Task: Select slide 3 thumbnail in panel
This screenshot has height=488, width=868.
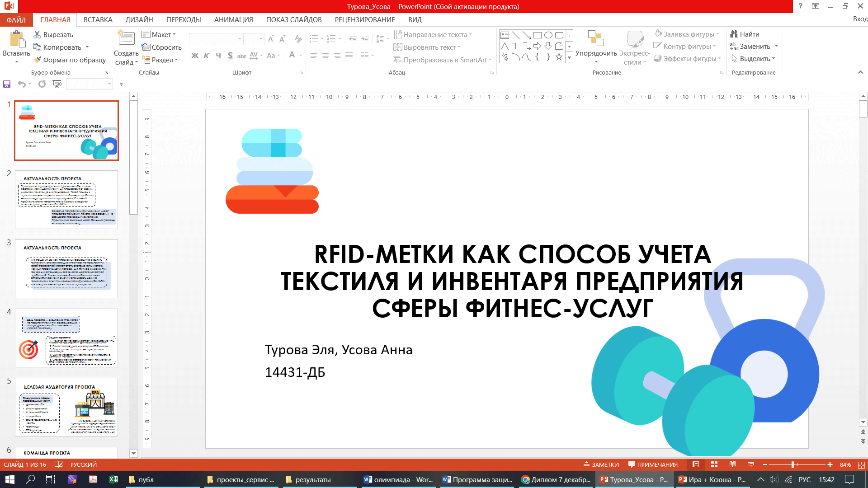Action: click(x=66, y=269)
